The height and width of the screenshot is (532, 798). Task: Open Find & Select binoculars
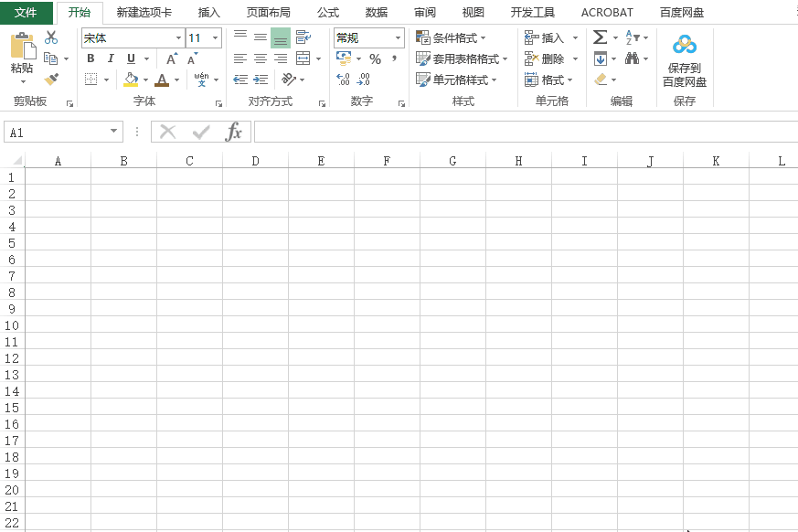pos(633,59)
